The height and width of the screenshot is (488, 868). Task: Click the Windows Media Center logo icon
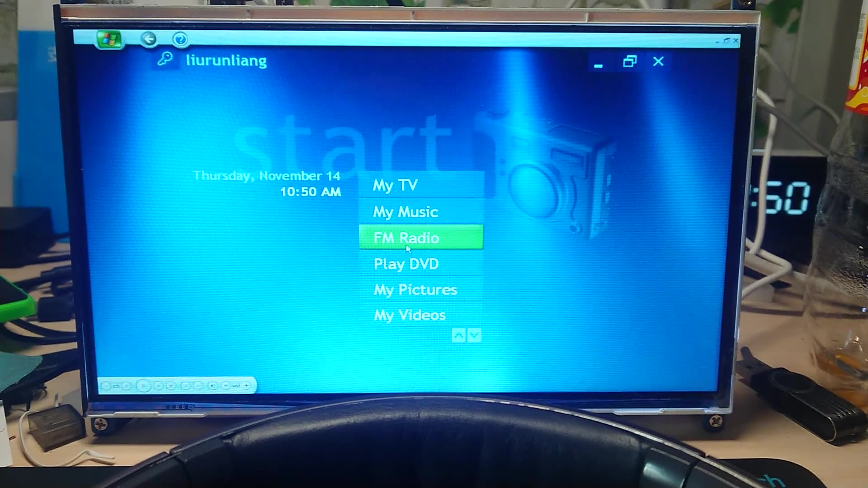click(109, 39)
